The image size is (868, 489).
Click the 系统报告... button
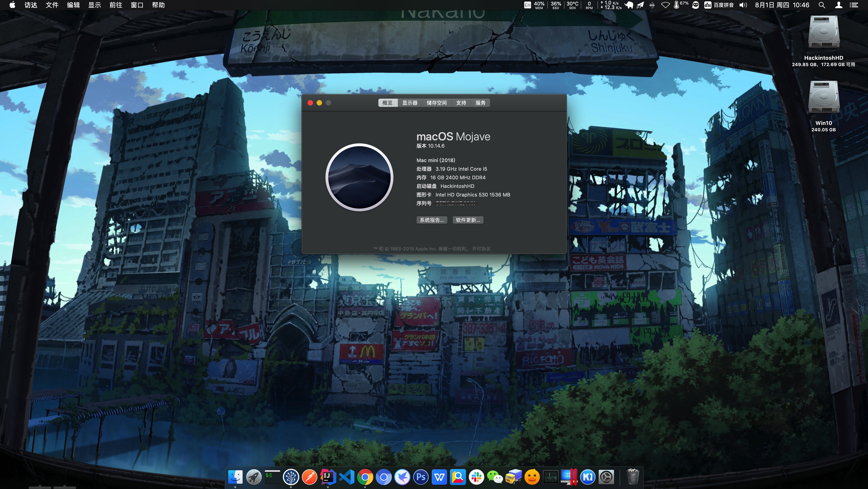(432, 220)
